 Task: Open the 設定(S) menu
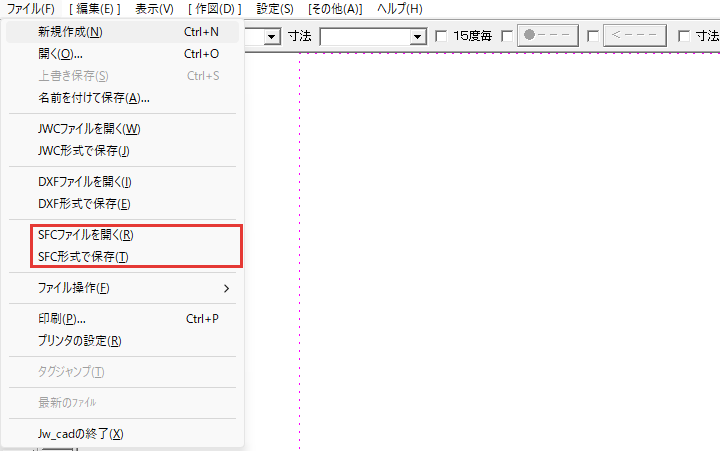click(275, 9)
